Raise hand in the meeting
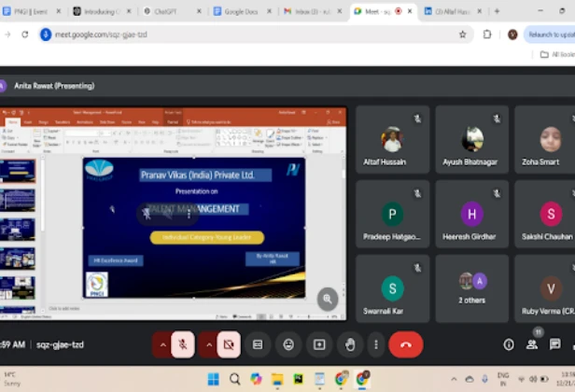 pyautogui.click(x=350, y=344)
